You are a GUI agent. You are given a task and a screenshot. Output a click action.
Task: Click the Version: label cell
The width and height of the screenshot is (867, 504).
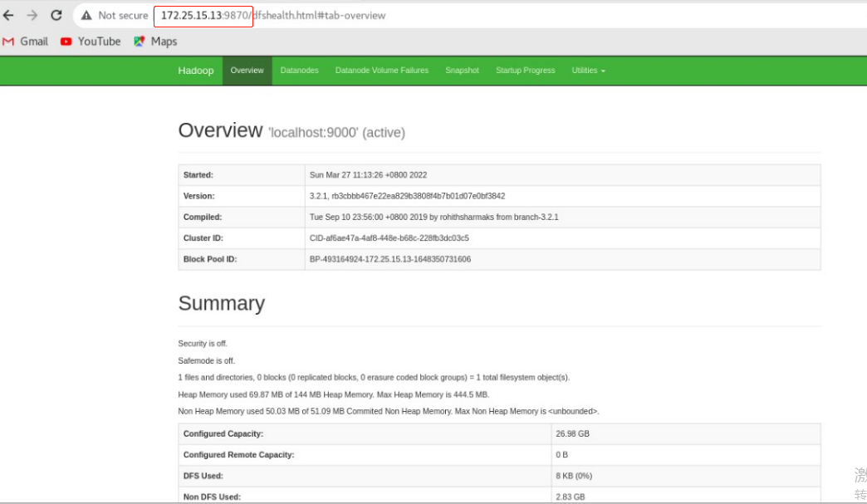pos(242,196)
